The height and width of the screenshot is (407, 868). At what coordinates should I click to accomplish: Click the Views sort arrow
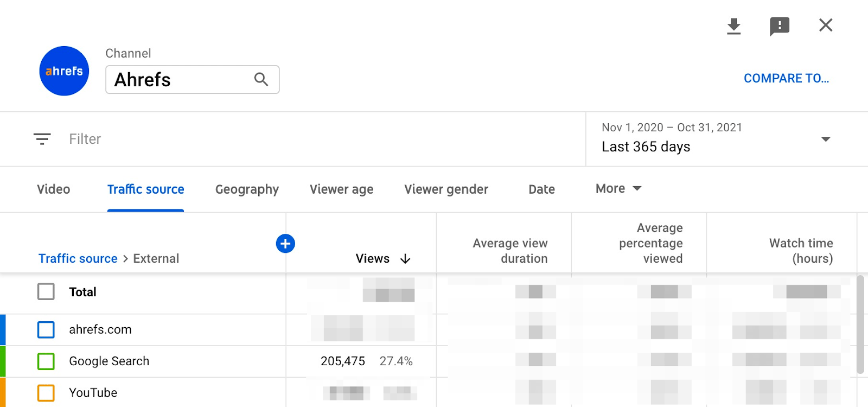pyautogui.click(x=405, y=259)
